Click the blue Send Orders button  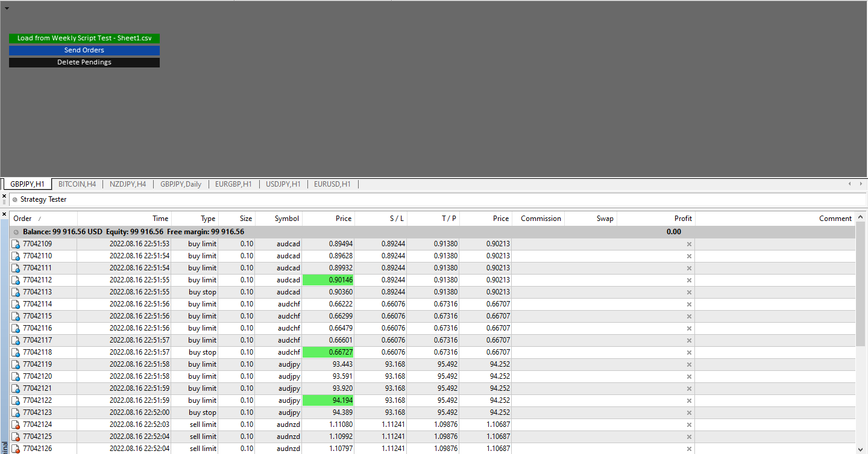click(84, 50)
